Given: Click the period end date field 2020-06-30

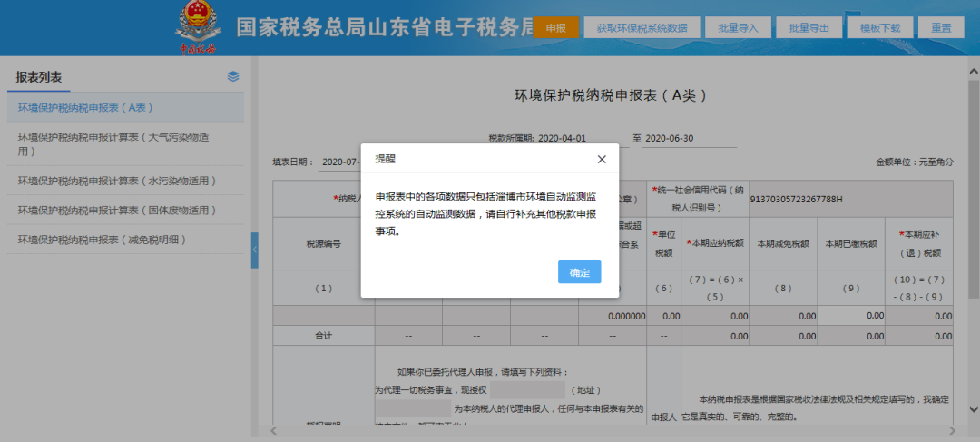Looking at the screenshot, I should [x=690, y=138].
